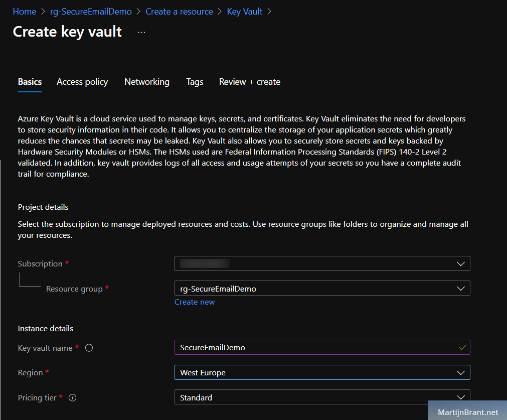Open Create a resource breadcrumb

click(179, 12)
